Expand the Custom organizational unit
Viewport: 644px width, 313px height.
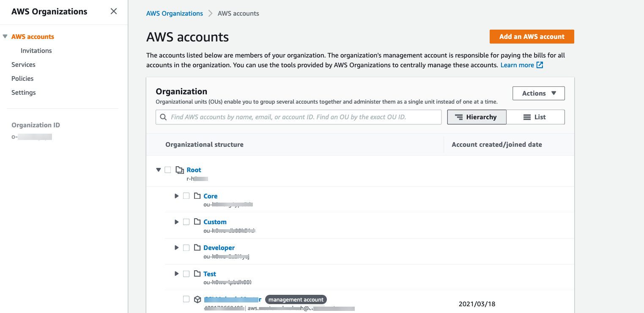click(177, 222)
